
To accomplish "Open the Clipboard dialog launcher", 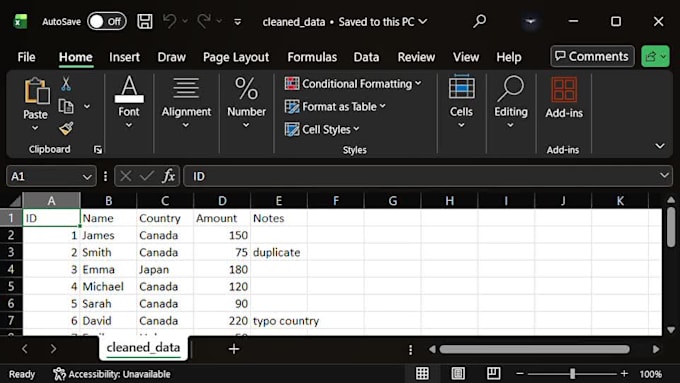I will [x=98, y=150].
